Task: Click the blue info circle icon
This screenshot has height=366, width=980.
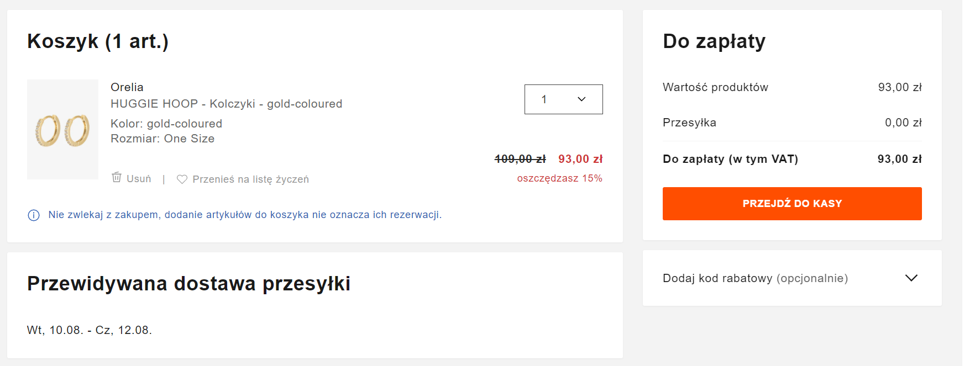Action: (x=34, y=215)
